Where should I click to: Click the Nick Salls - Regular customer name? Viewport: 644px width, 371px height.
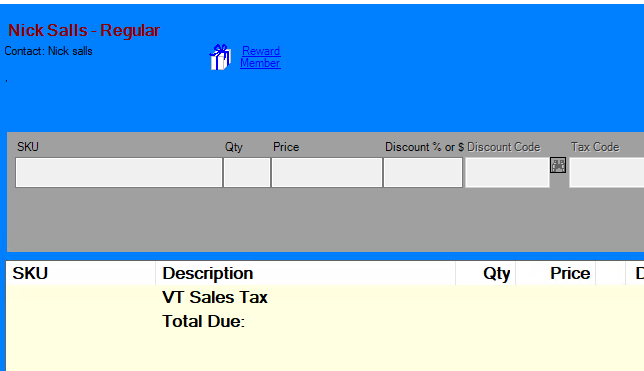[84, 30]
